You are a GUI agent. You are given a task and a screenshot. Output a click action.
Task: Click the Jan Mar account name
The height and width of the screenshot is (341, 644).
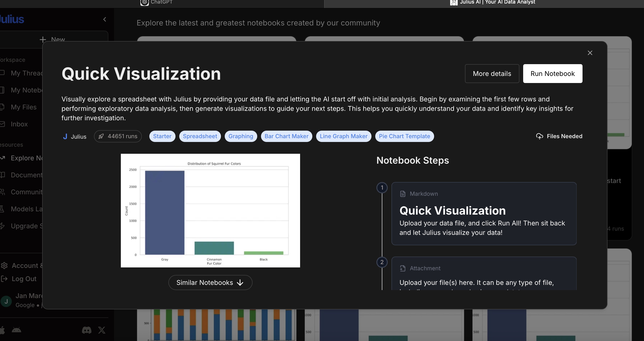click(x=29, y=296)
